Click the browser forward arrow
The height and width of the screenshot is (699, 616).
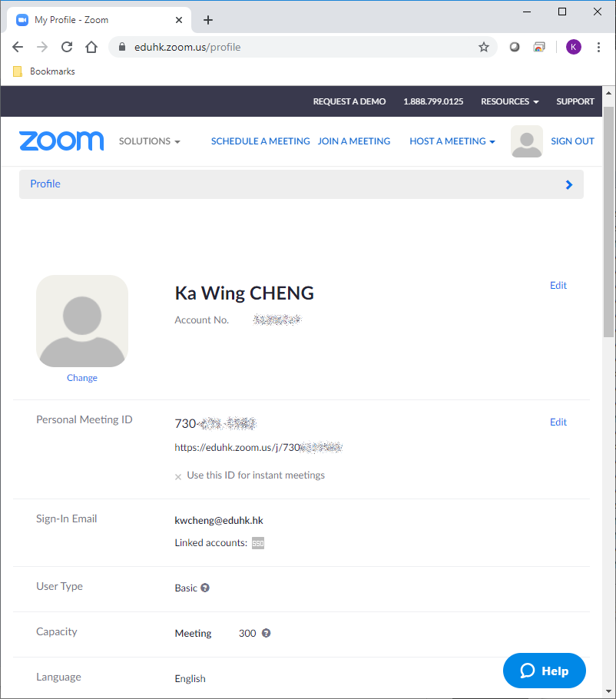coord(42,47)
